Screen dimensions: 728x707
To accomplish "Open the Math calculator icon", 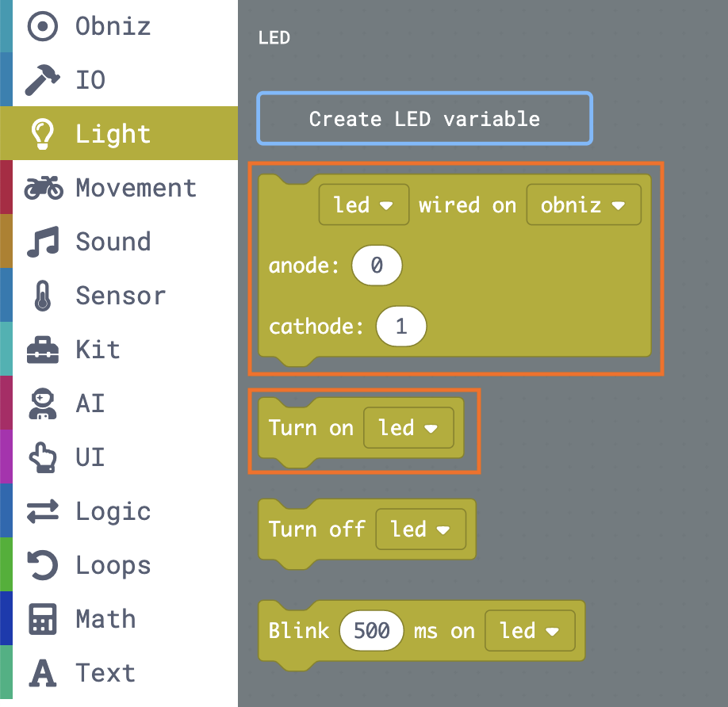I will [43, 619].
